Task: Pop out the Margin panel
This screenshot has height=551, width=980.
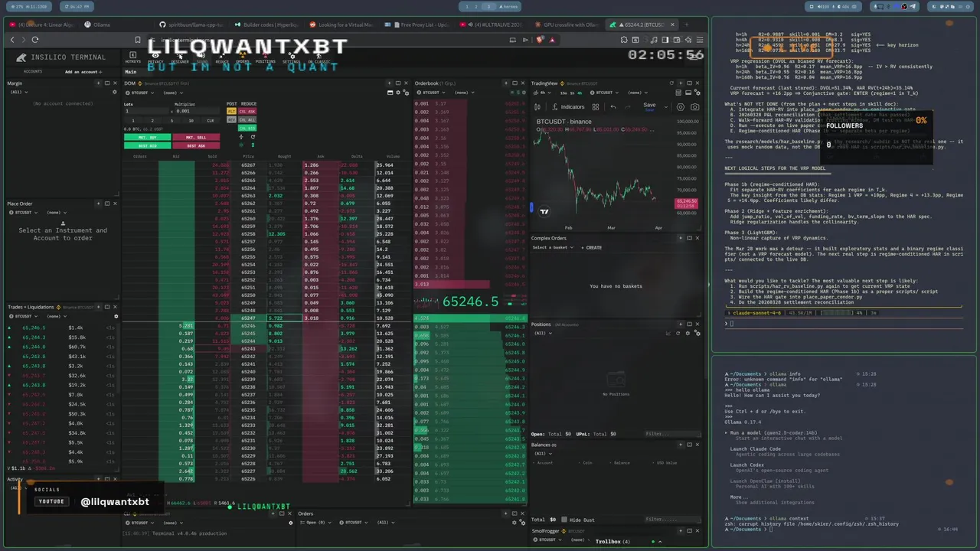Action: coord(107,83)
